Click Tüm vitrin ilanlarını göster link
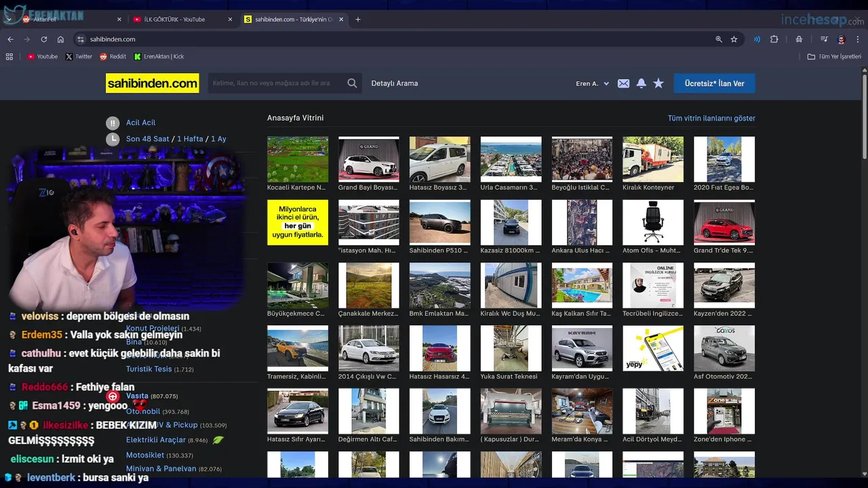Image resolution: width=868 pixels, height=488 pixels. [711, 118]
